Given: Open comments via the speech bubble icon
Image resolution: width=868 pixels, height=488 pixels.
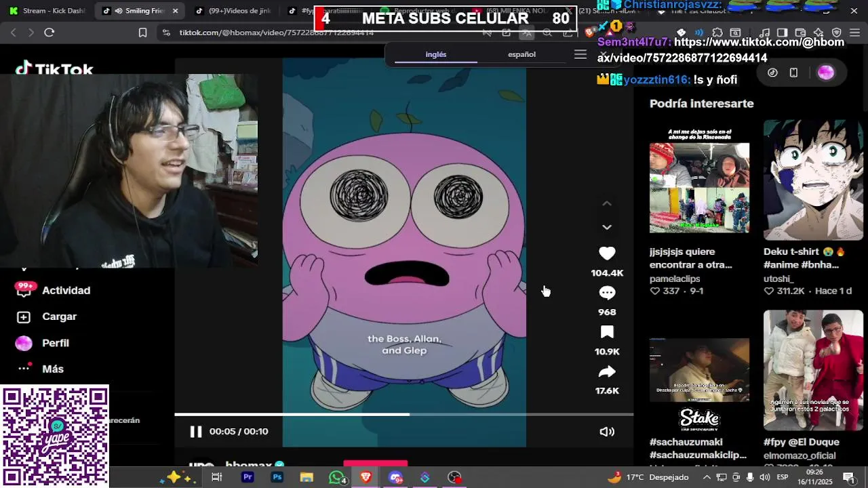Looking at the screenshot, I should [x=607, y=293].
